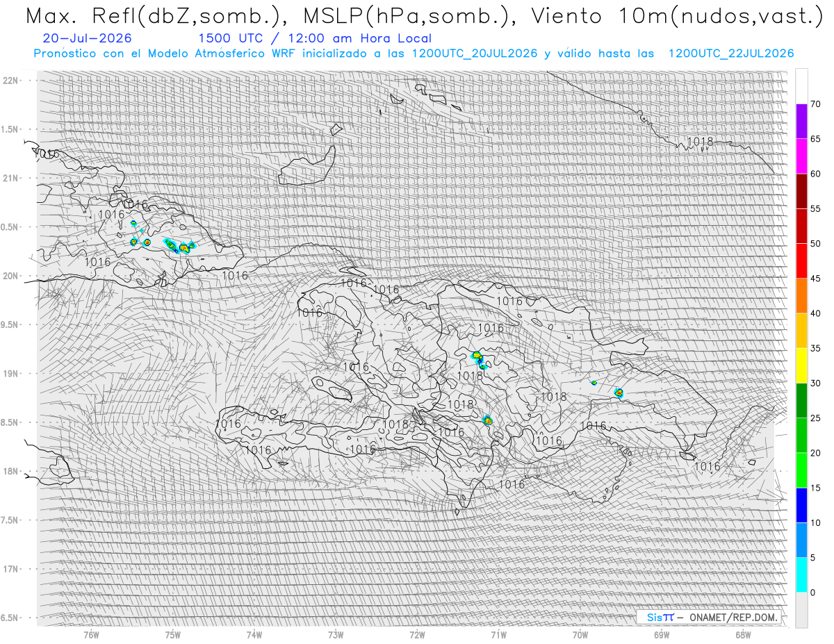Click the cyan 0–5 dBZ colorbar segment
This screenshot has width=834, height=644.
pos(801,575)
